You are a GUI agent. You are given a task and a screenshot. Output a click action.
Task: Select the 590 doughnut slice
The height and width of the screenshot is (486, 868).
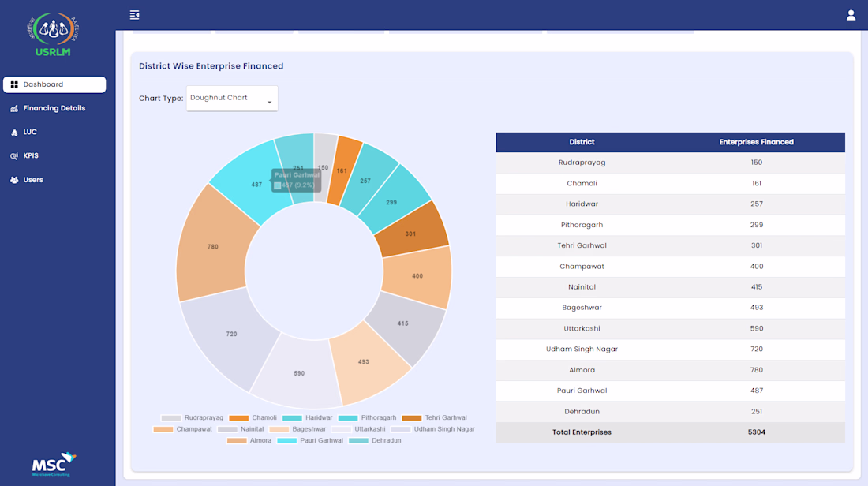(299, 374)
